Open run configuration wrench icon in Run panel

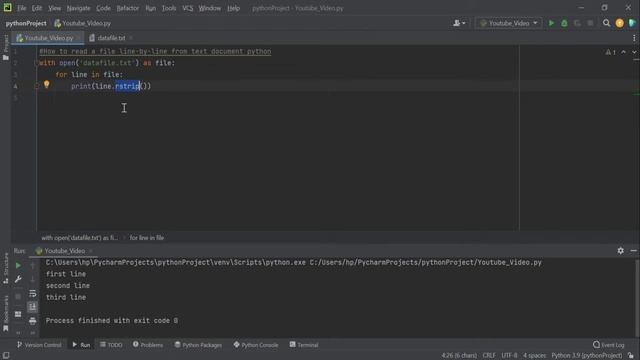pos(18,280)
